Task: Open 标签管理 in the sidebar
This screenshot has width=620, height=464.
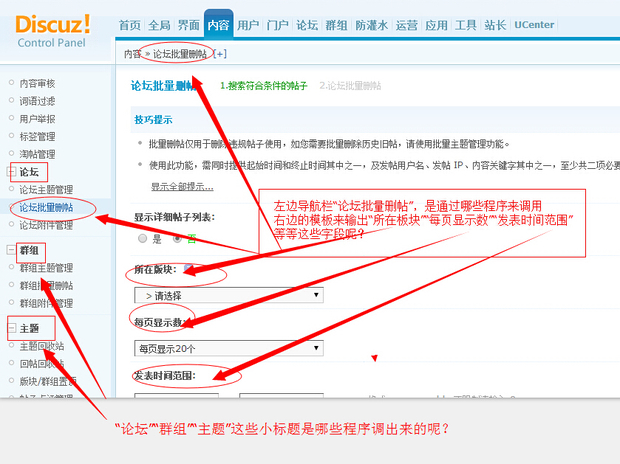Action: point(38,136)
